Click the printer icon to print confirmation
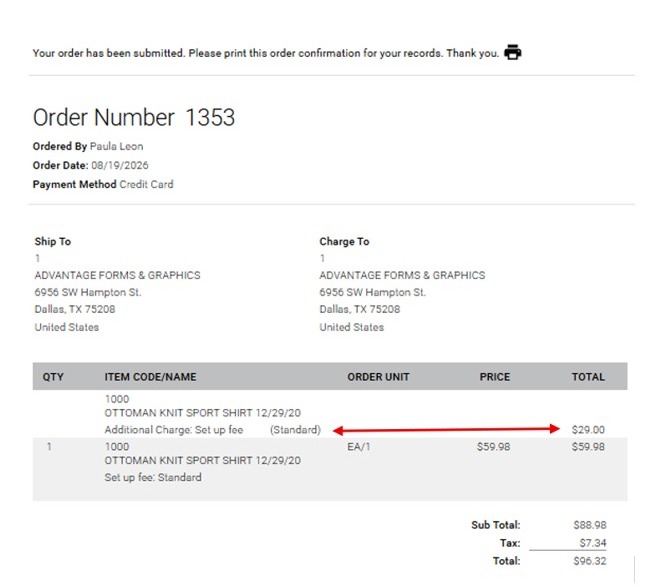 click(x=512, y=52)
